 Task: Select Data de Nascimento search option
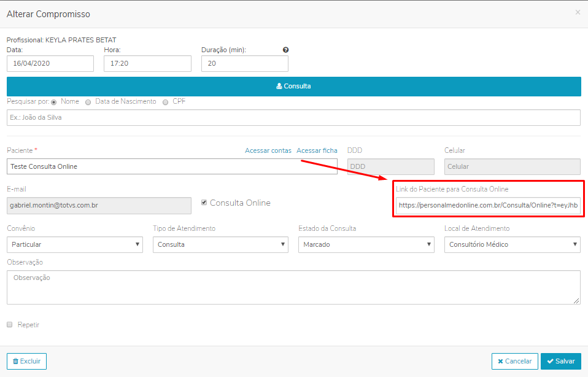(88, 102)
